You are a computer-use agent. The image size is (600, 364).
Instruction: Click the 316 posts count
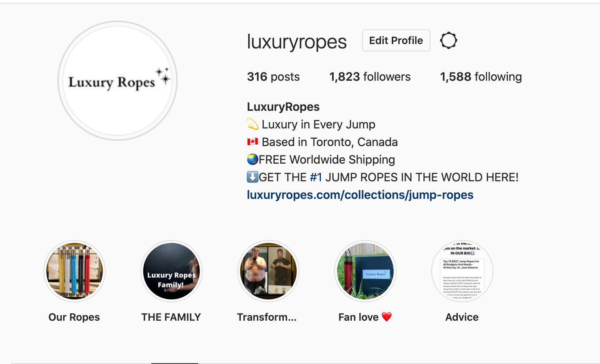[273, 77]
